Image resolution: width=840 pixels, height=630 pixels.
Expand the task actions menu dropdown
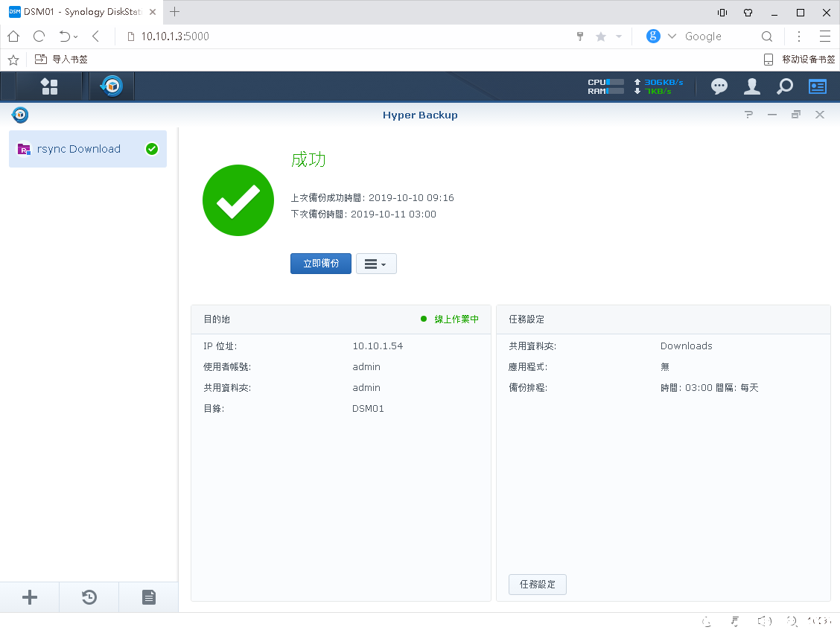[376, 264]
